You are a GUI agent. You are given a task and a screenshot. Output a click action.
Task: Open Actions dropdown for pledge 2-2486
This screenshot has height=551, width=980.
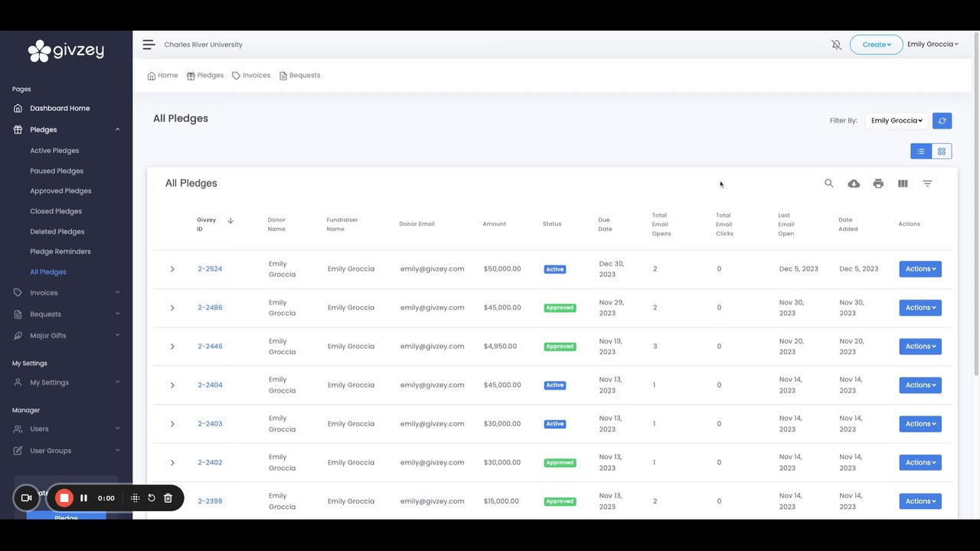click(920, 308)
